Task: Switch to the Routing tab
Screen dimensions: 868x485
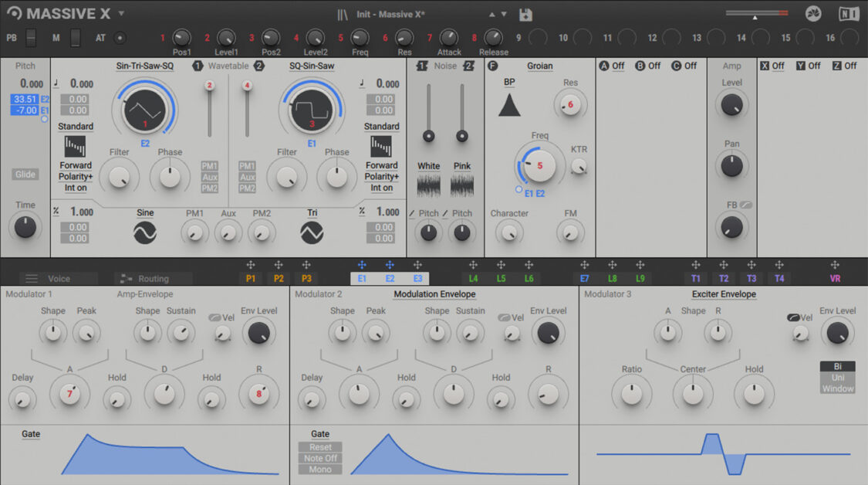Action: pyautogui.click(x=154, y=278)
